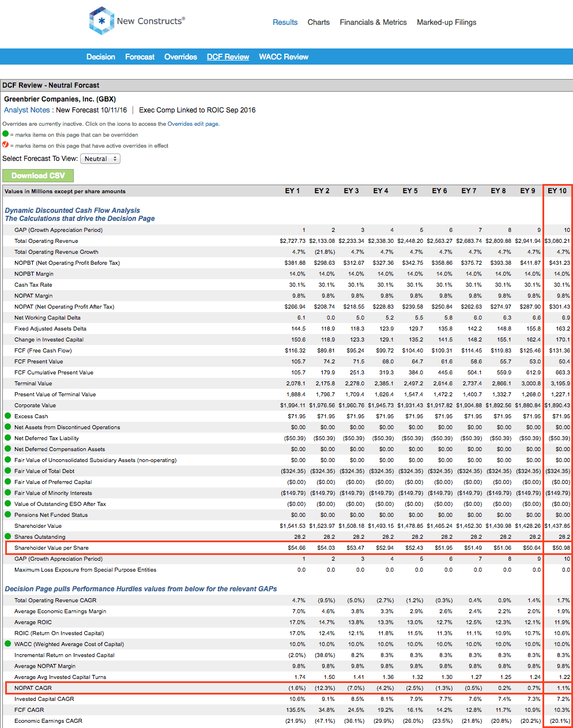Select the Fixed Adjusted Assets Delta label

(51, 329)
